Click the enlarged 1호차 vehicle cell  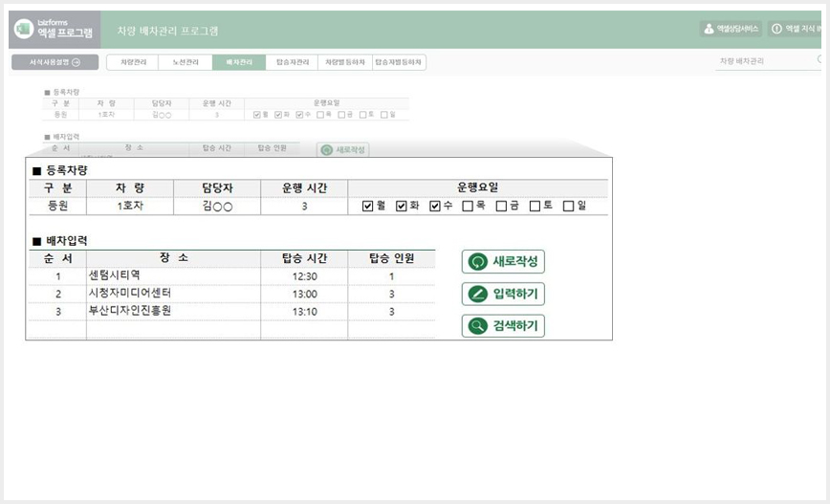(130, 206)
